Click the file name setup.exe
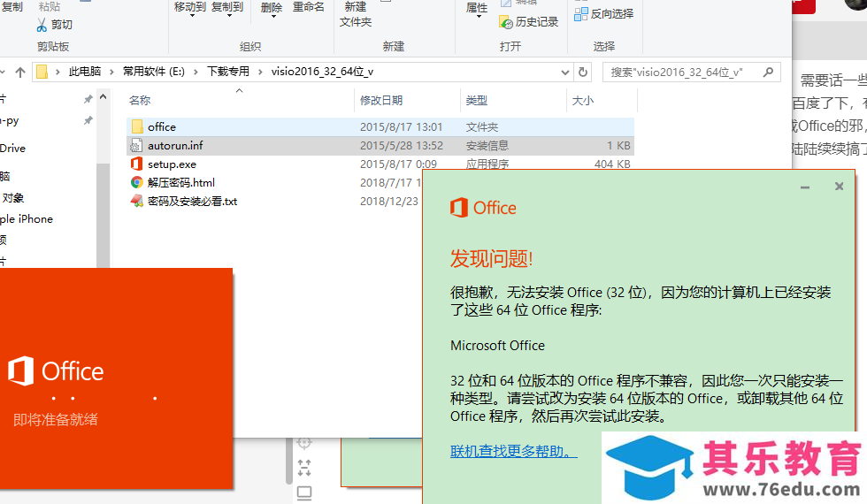This screenshot has width=867, height=504. 172,164
